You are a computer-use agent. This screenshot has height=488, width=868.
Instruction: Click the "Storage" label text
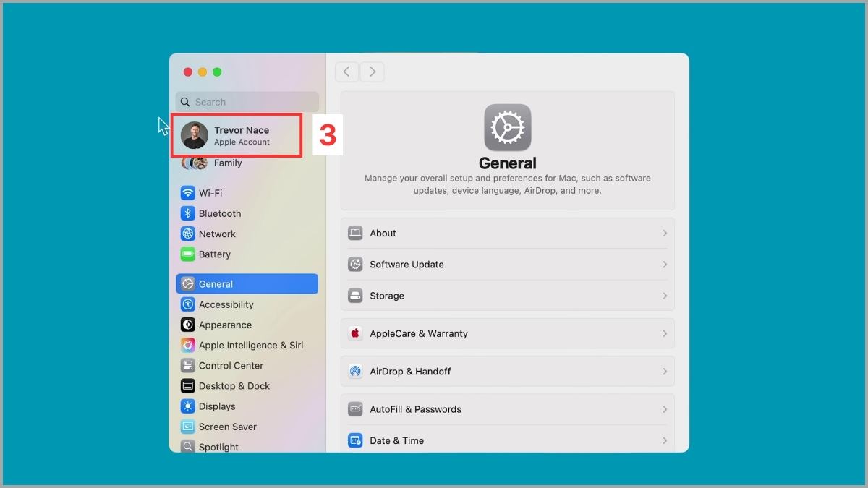387,296
